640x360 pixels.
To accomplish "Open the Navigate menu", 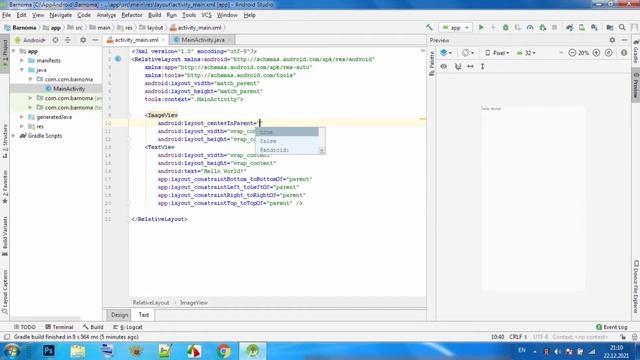I will point(60,15).
